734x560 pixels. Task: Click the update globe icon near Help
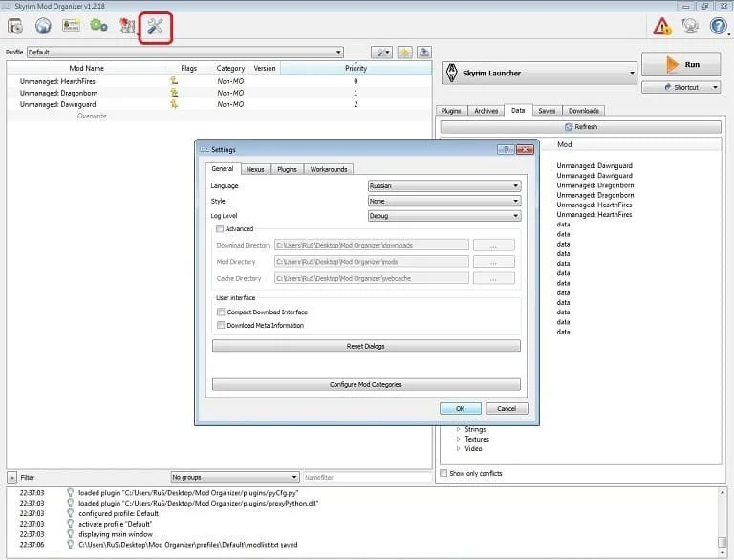pyautogui.click(x=690, y=26)
